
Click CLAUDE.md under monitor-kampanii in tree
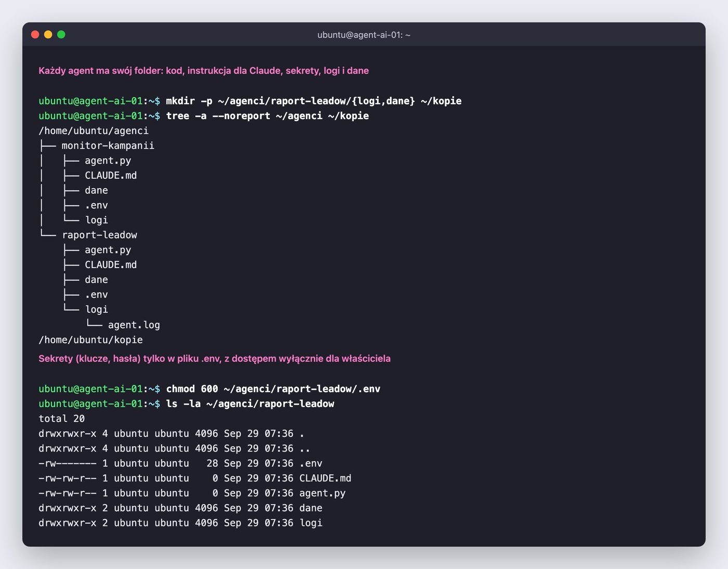[x=111, y=176]
